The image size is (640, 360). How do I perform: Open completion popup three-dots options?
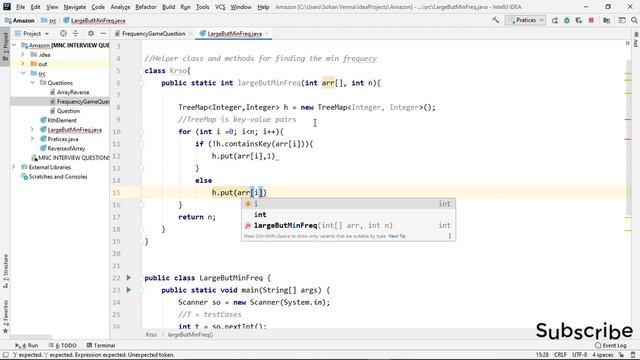tap(450, 236)
